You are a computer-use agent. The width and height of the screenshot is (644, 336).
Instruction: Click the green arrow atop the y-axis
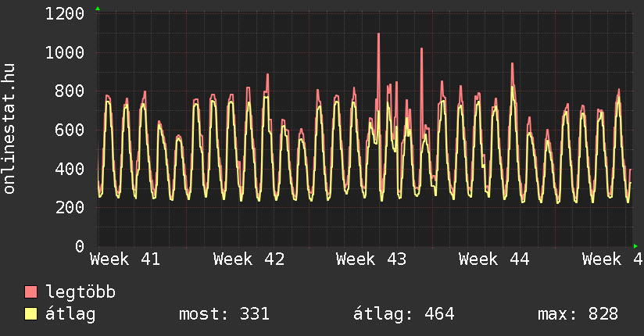(x=98, y=9)
